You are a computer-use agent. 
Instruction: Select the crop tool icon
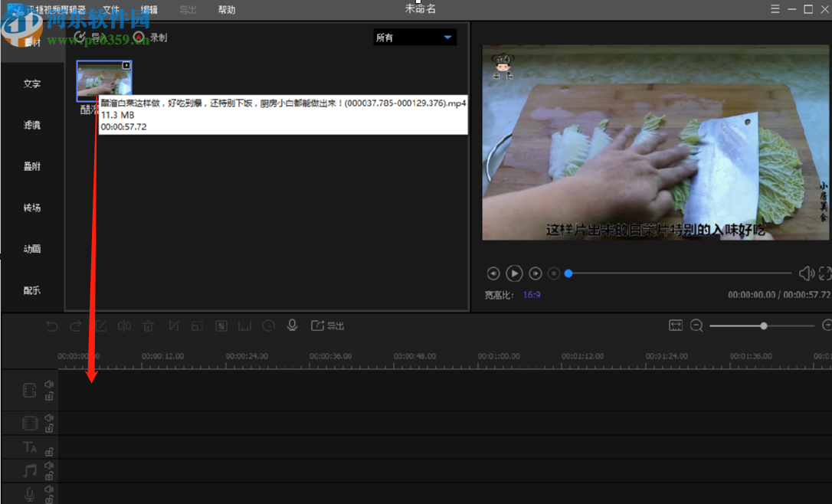pos(173,326)
